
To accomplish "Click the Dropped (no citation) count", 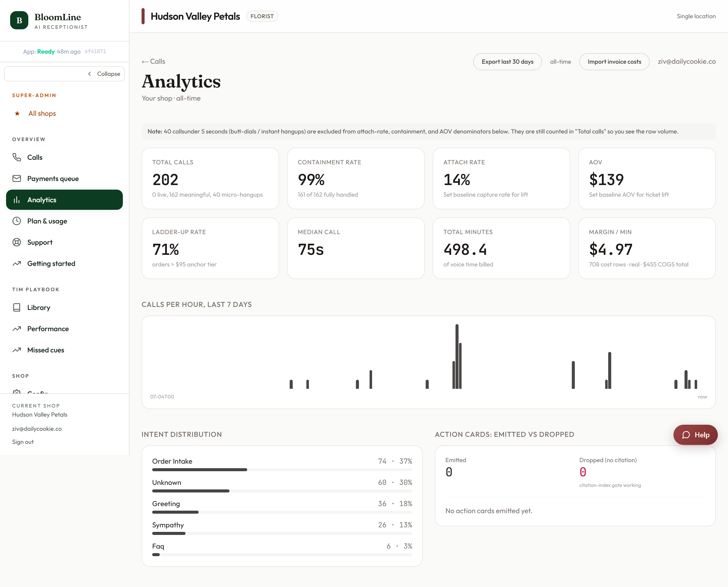I will pyautogui.click(x=583, y=472).
